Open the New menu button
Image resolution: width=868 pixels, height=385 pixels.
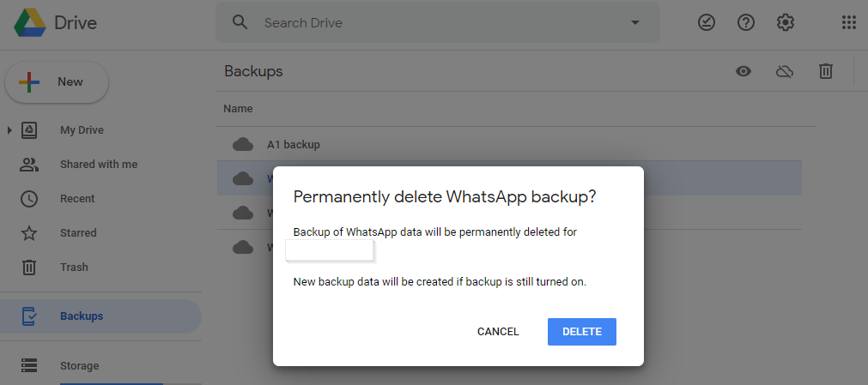point(57,81)
